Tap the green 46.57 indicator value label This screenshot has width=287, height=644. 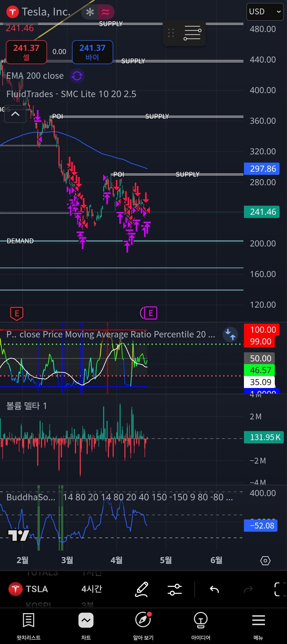(x=259, y=370)
